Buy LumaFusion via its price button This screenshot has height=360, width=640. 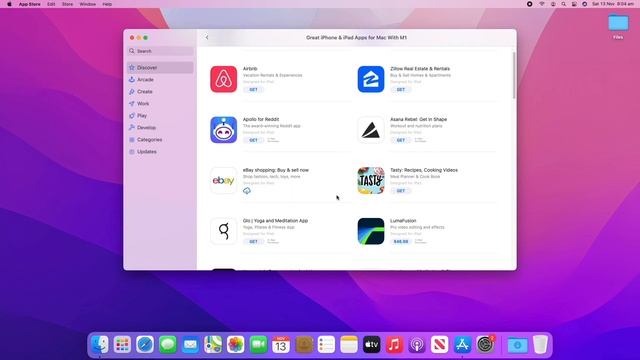401,241
